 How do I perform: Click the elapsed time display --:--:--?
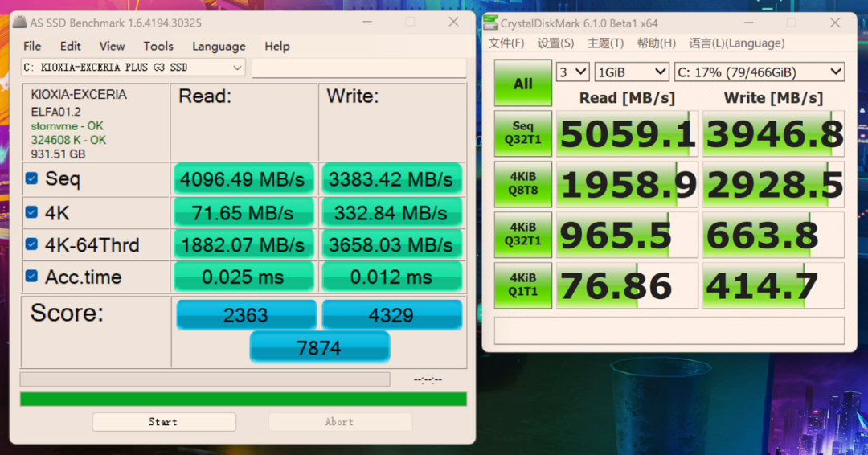428,379
